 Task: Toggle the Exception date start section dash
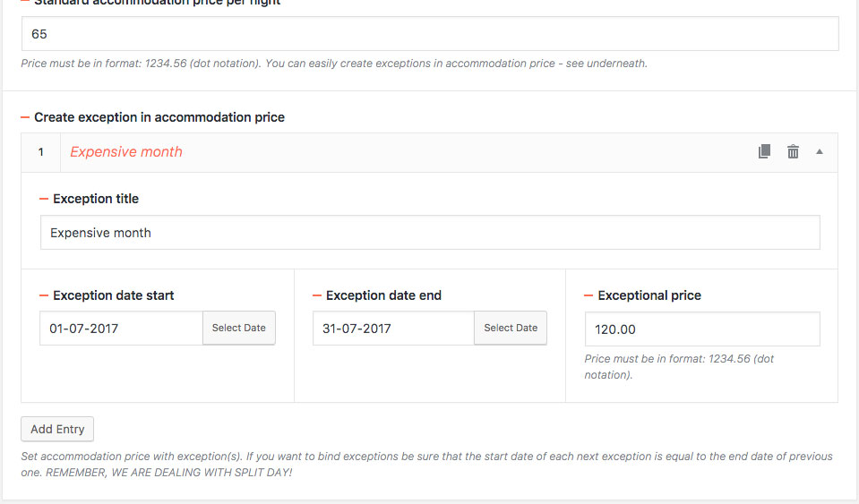pyautogui.click(x=44, y=295)
